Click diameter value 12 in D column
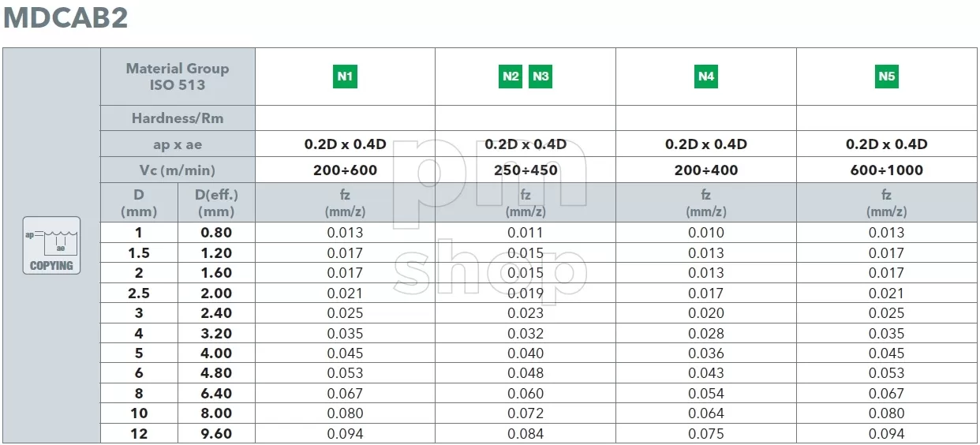980x445 pixels. [x=139, y=434]
